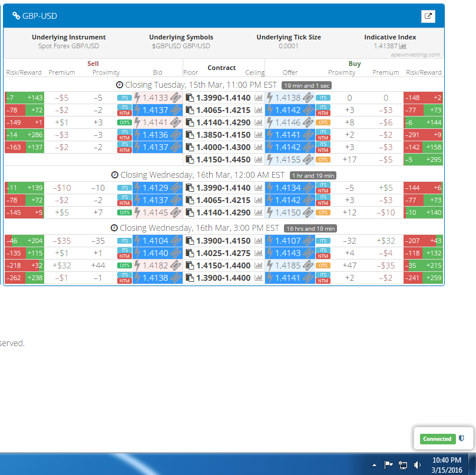Click copy icon for contract 1.3900-1.4400
This screenshot has width=476, height=475.
tap(189, 278)
